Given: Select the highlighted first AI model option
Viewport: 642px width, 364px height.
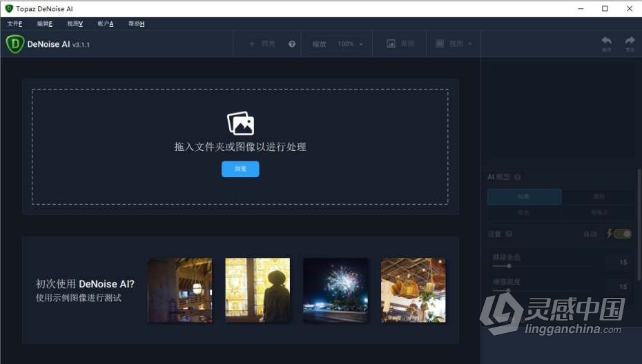Looking at the screenshot, I should [524, 197].
